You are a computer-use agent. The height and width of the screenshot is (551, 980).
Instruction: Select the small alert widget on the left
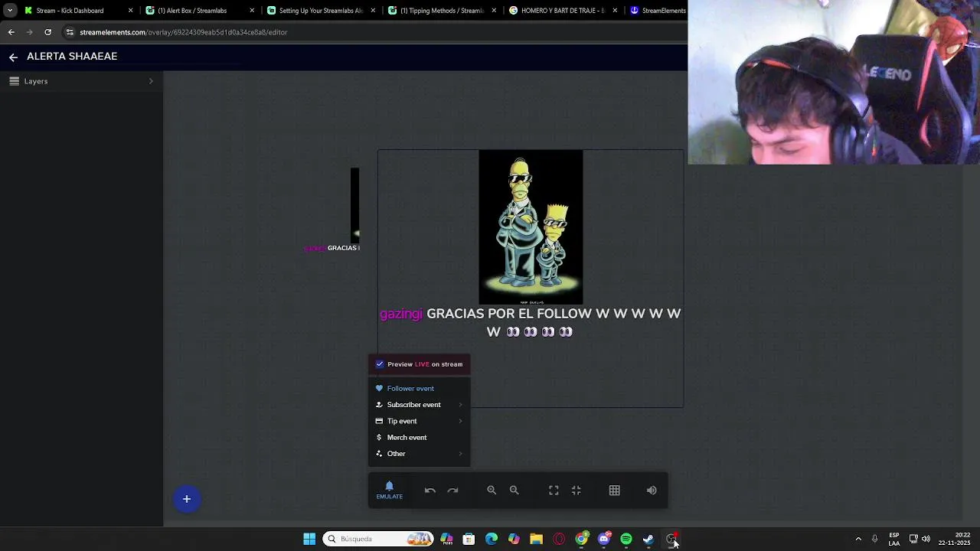tap(332, 210)
